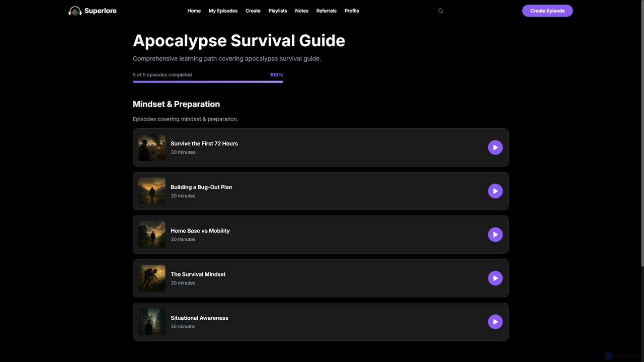Image resolution: width=644 pixels, height=362 pixels.
Task: Play Home Base vs Mobility episode
Action: point(495,235)
